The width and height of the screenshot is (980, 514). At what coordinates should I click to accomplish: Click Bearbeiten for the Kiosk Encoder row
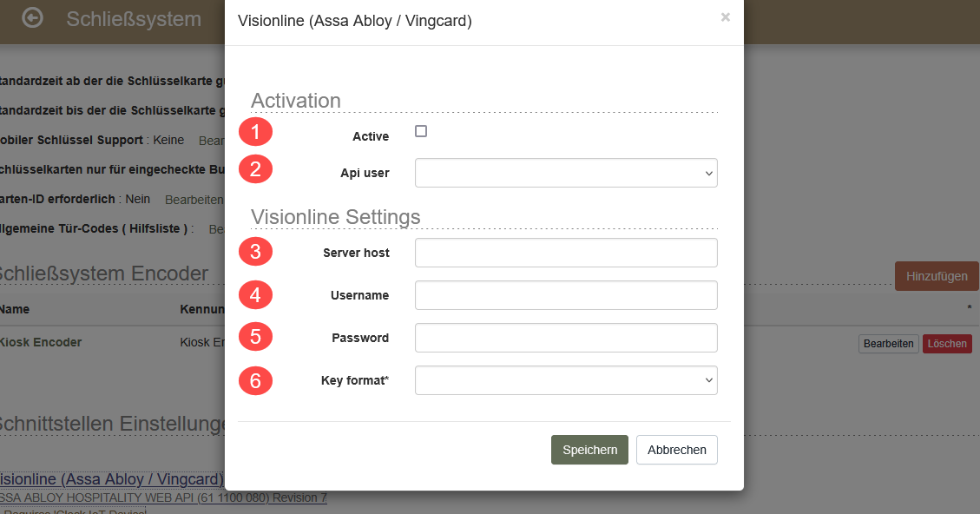pos(888,343)
